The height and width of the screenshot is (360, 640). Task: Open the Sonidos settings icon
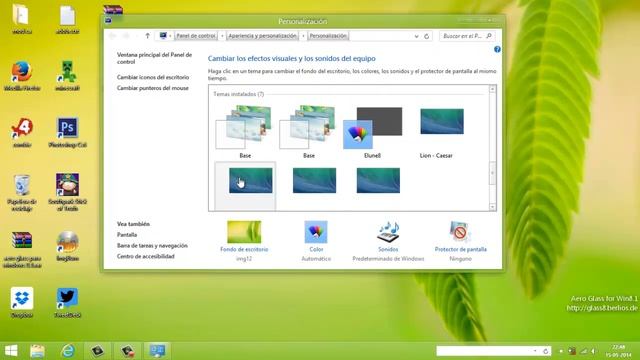[x=388, y=232]
